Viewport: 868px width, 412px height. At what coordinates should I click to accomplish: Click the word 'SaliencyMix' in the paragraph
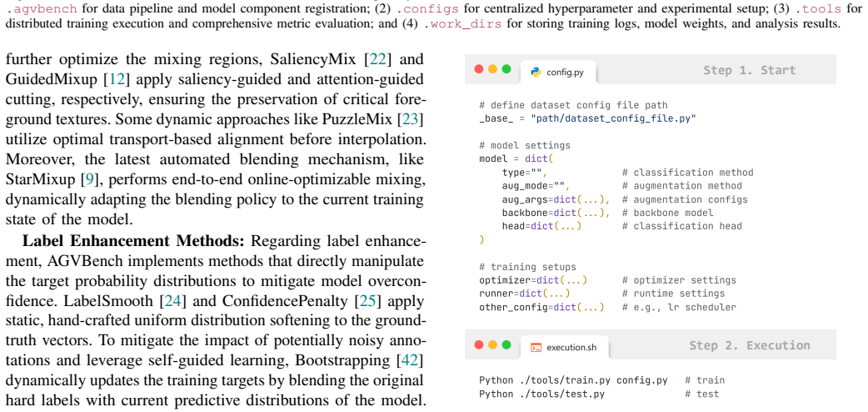coord(313,59)
